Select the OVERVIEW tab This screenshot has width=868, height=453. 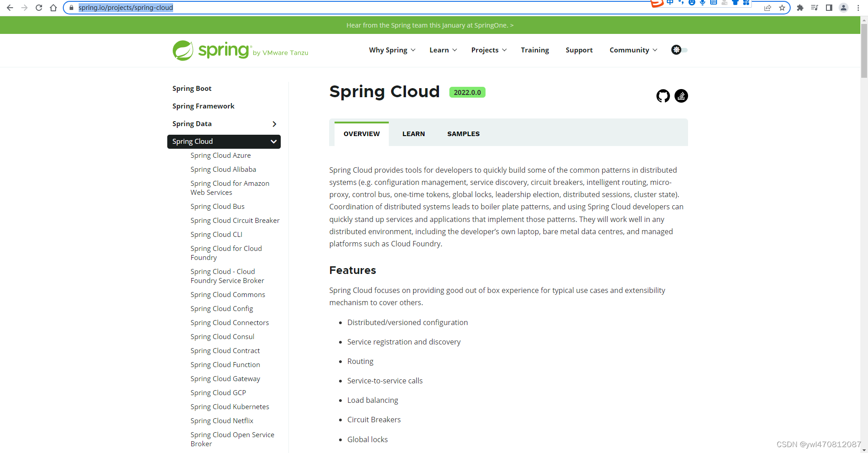[362, 134]
